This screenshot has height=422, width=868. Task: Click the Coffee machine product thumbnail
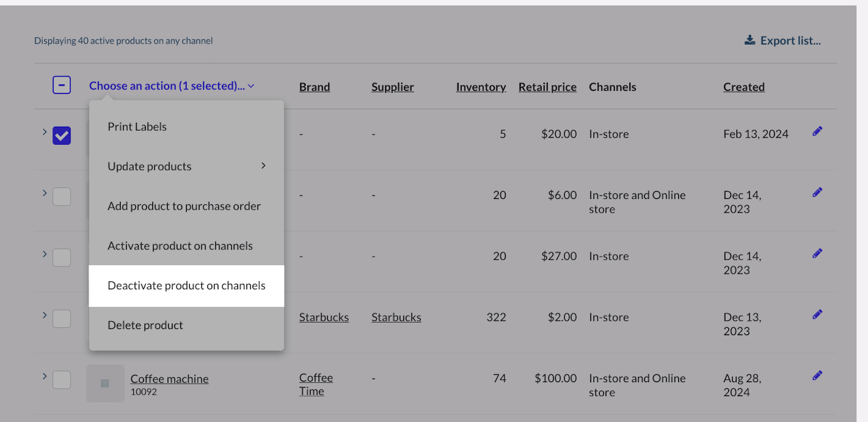coord(105,383)
